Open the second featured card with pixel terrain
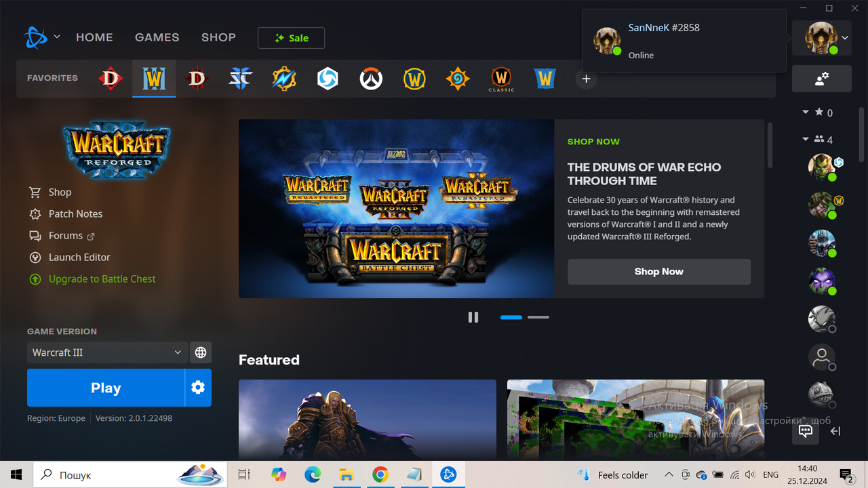Image resolution: width=868 pixels, height=488 pixels. [635, 419]
